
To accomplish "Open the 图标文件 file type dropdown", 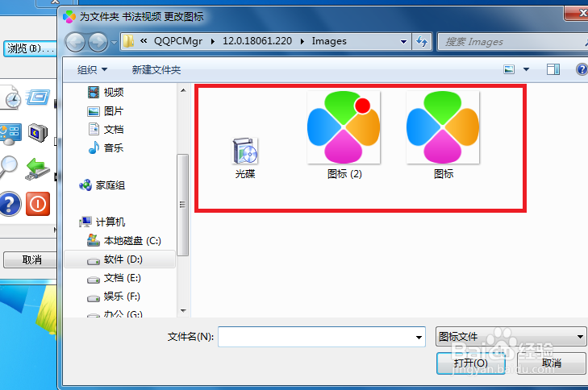I will point(511,336).
